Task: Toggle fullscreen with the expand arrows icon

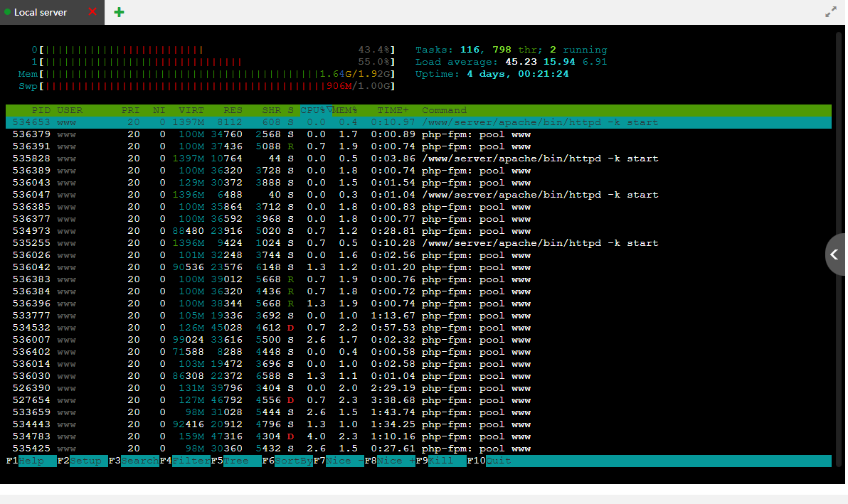Action: pyautogui.click(x=831, y=12)
